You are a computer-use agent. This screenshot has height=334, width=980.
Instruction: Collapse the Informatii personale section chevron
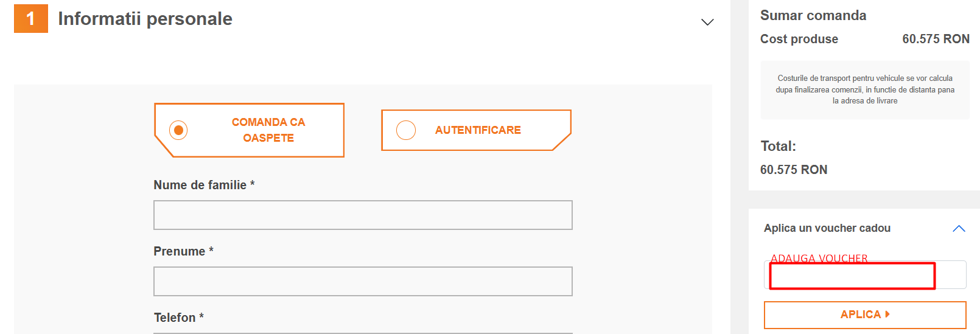point(707,22)
